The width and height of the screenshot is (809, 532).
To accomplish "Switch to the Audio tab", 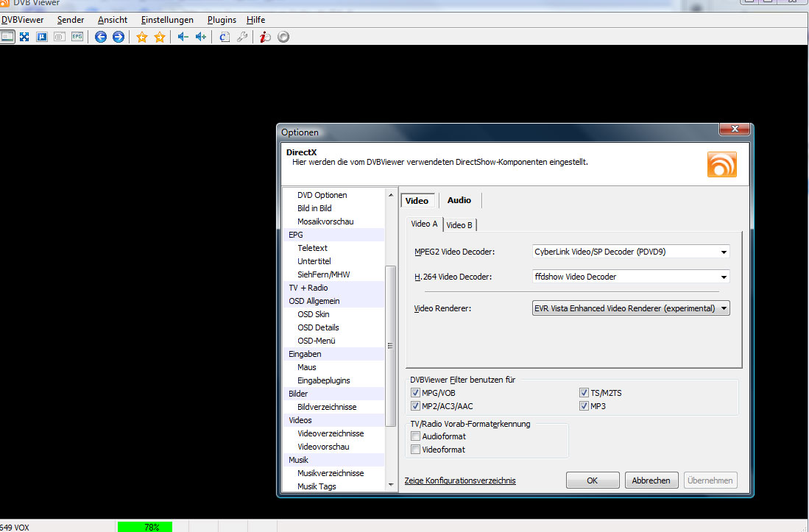I will pos(459,200).
